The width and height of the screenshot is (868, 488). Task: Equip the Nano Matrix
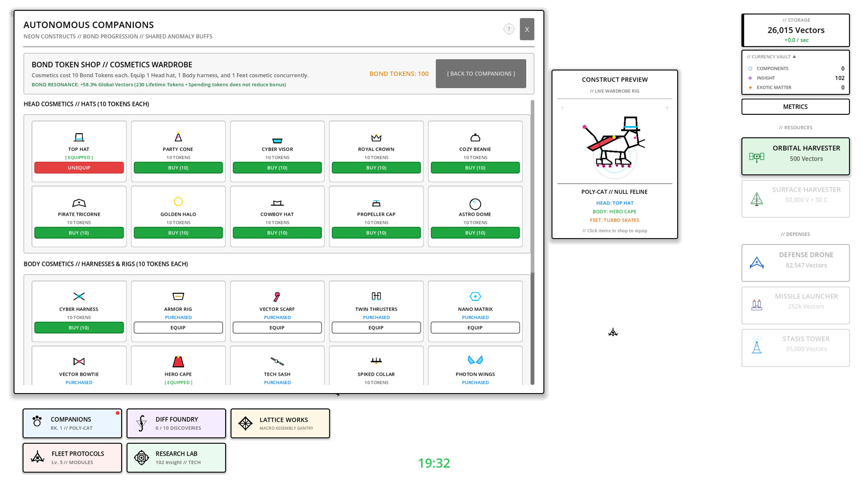(475, 328)
